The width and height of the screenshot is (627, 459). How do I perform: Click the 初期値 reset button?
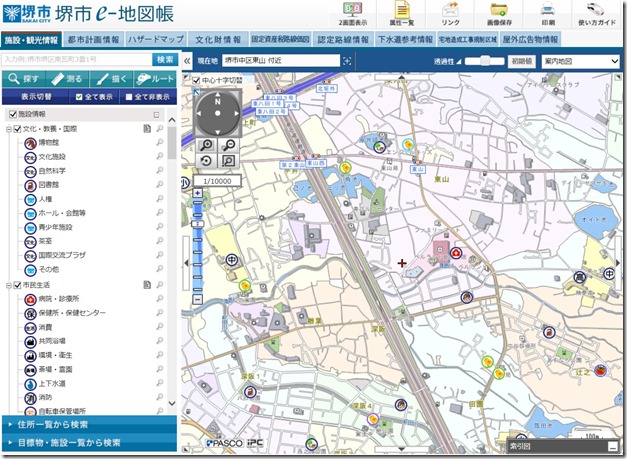522,61
